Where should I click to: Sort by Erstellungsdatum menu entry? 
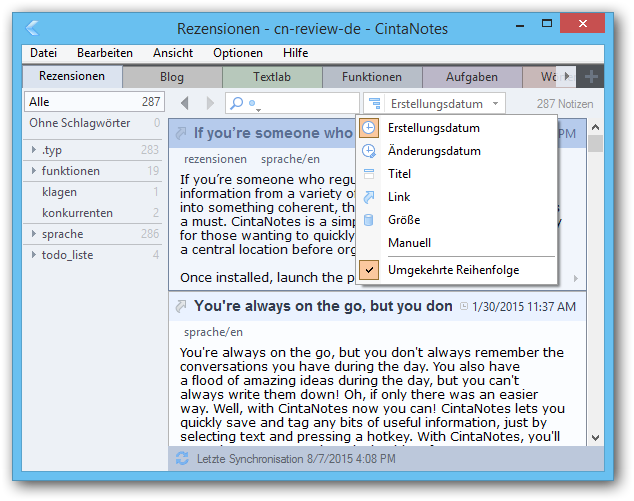(457, 128)
